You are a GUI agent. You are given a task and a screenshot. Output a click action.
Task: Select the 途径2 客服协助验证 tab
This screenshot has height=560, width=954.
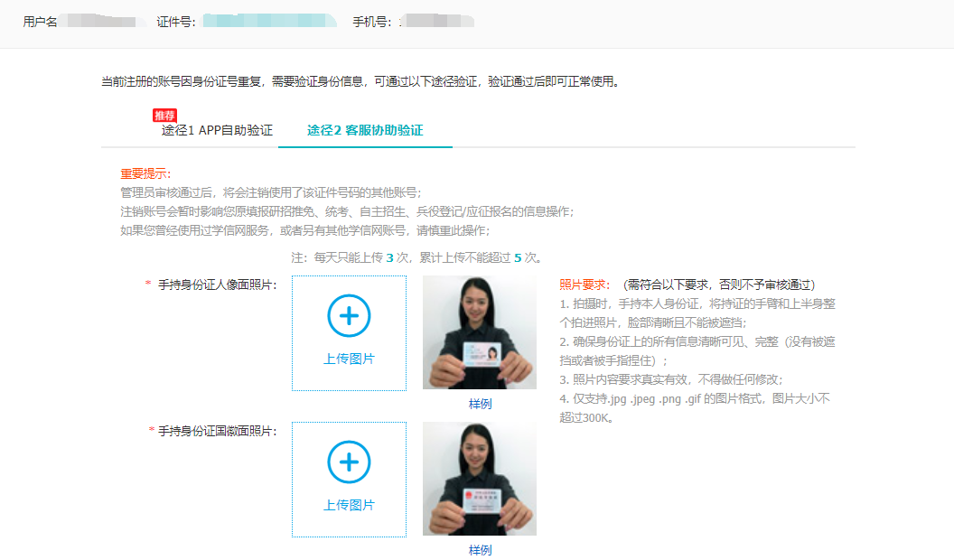[365, 130]
